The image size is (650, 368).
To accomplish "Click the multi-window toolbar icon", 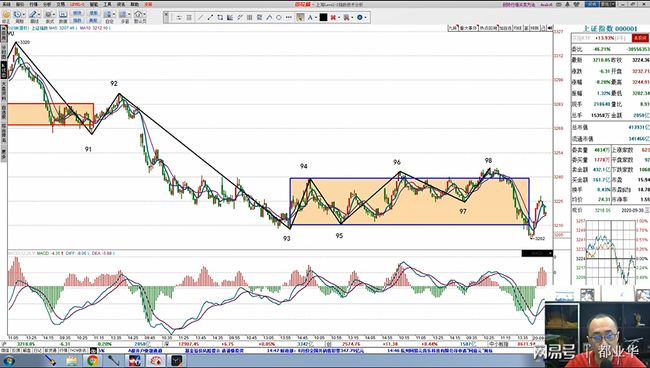I will pos(123,15).
